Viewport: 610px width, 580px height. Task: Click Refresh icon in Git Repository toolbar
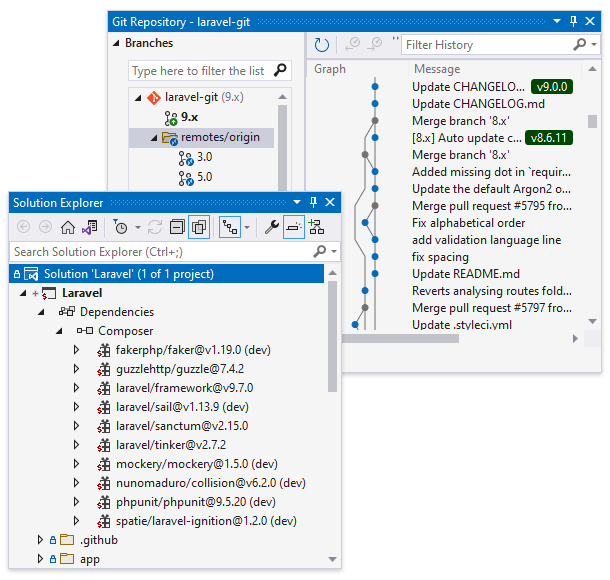[x=321, y=45]
